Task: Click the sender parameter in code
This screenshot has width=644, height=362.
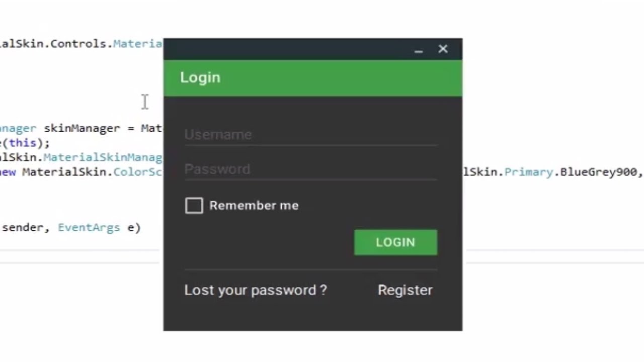Action: tap(22, 228)
